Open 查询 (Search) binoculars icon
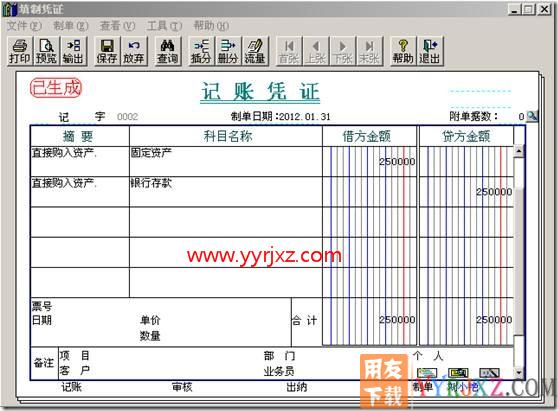 [x=167, y=52]
